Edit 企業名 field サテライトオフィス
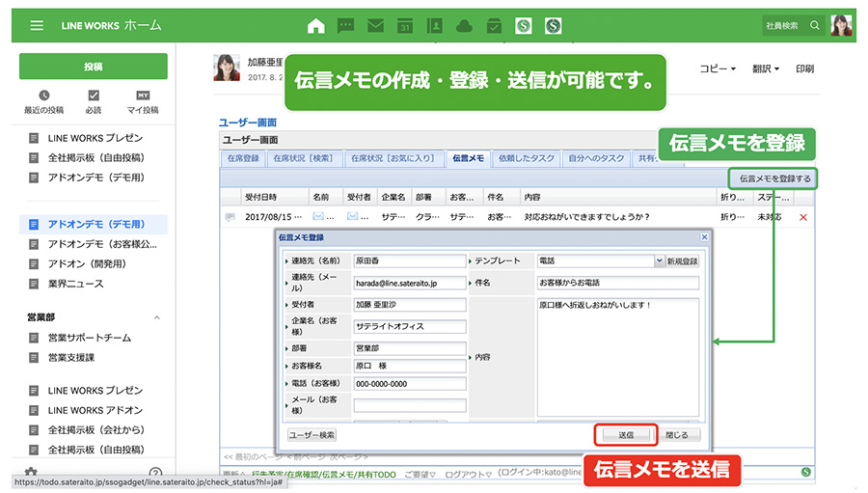 [x=410, y=327]
